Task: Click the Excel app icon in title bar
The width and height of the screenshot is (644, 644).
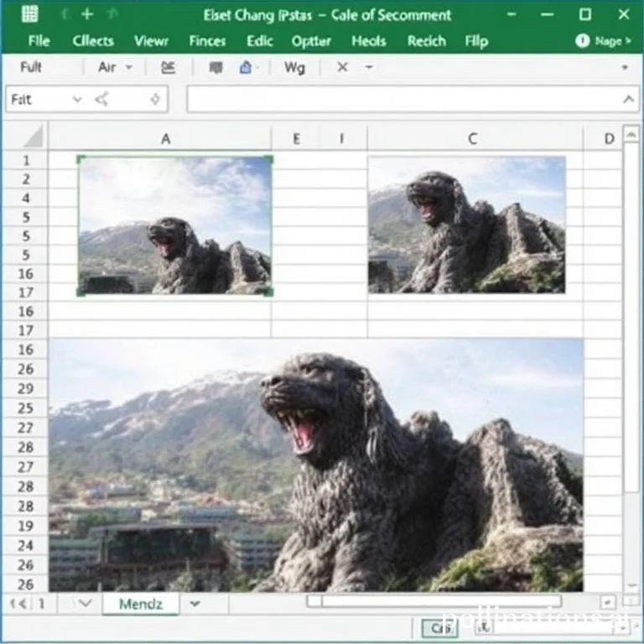Action: (x=29, y=14)
